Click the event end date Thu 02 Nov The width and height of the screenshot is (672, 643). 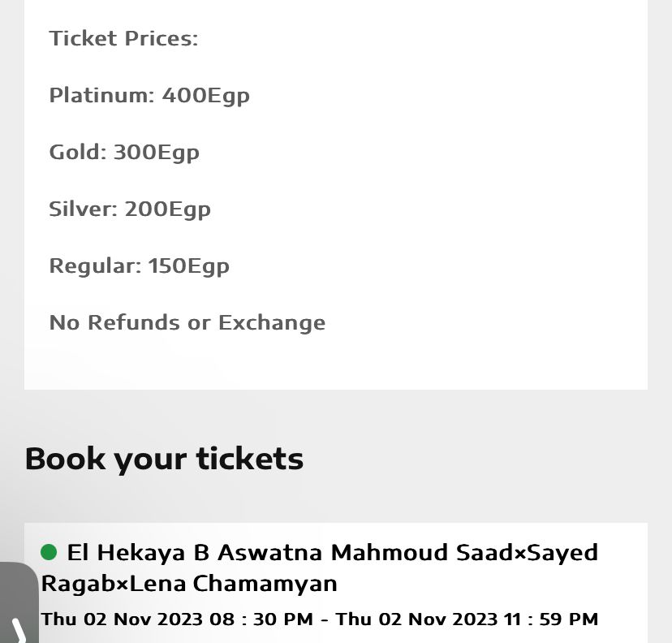(392, 619)
